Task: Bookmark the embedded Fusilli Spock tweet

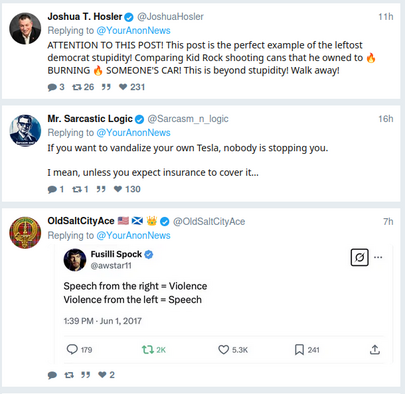Action: [299, 350]
